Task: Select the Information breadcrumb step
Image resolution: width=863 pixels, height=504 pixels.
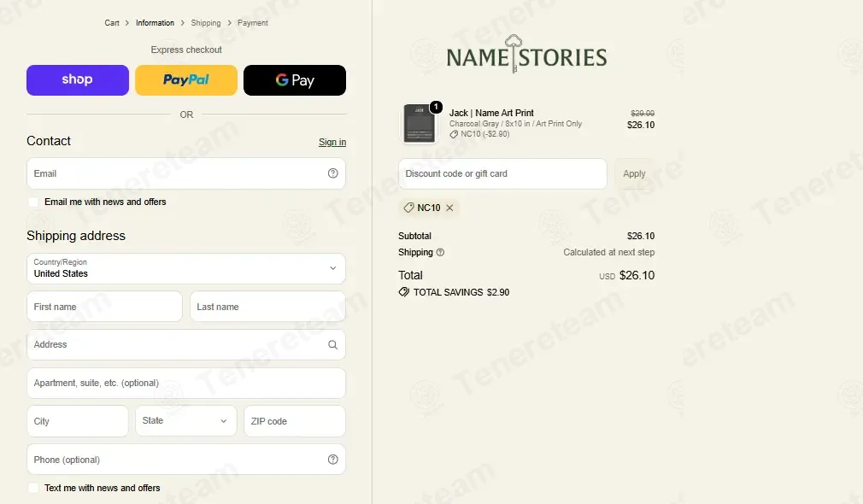Action: click(155, 23)
